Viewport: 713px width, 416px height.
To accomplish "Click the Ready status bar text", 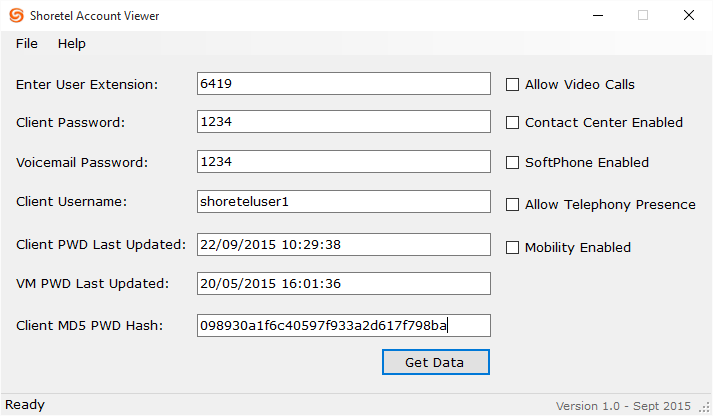I will [25, 405].
